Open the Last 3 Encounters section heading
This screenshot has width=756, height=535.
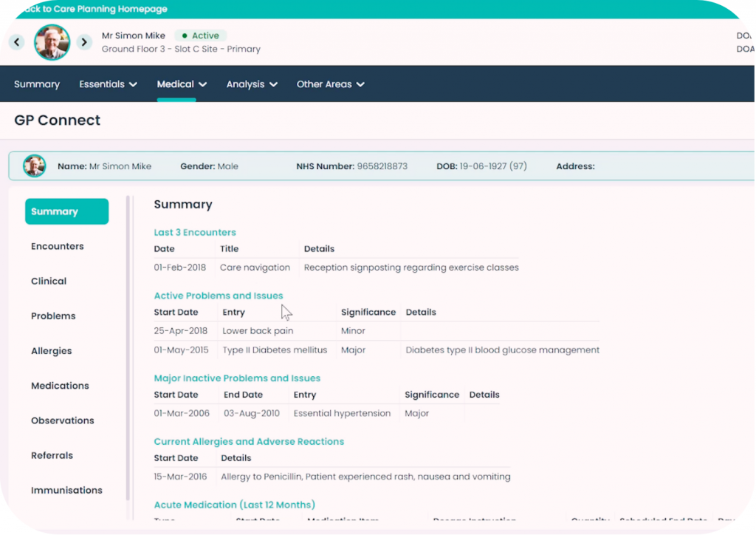pyautogui.click(x=195, y=231)
